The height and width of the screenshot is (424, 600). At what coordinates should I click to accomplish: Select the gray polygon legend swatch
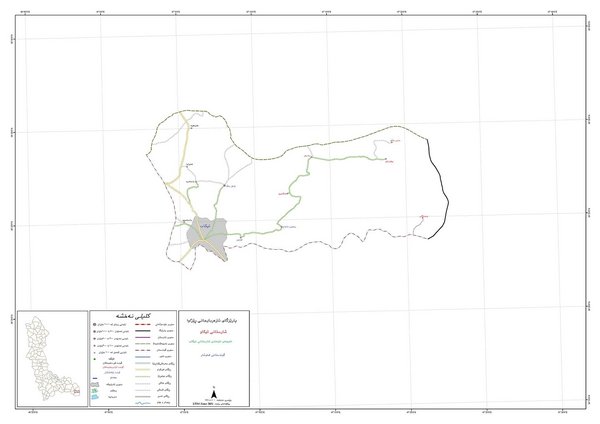point(94,385)
